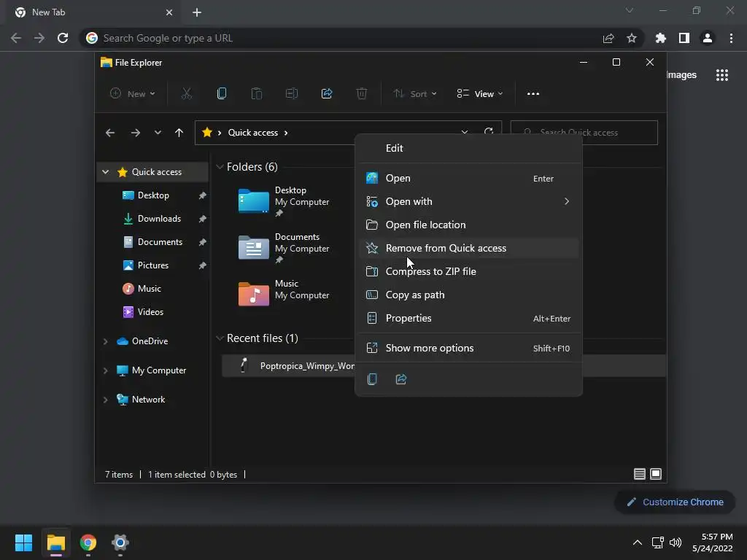Image resolution: width=747 pixels, height=560 pixels.
Task: Open address bar history dropdown chevron
Action: pyautogui.click(x=465, y=131)
